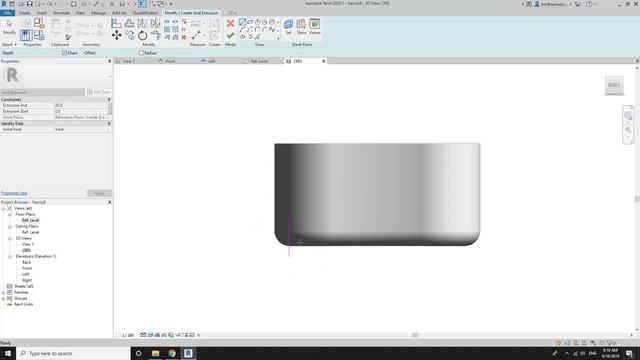
Task: Select Right elevation in Project Browser
Action: (27, 280)
